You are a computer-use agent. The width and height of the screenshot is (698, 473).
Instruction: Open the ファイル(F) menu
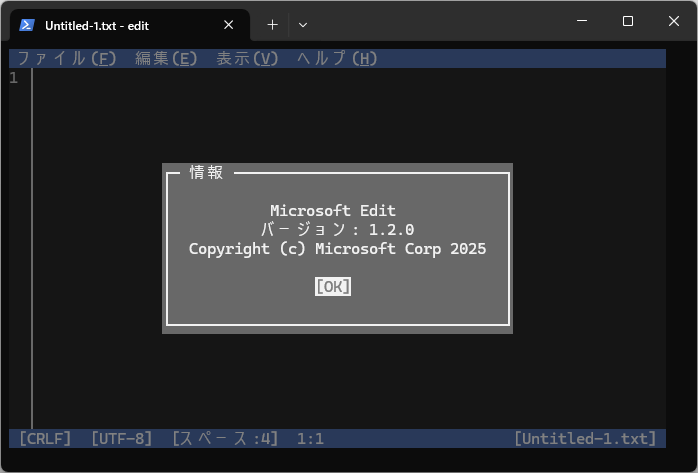pos(67,59)
